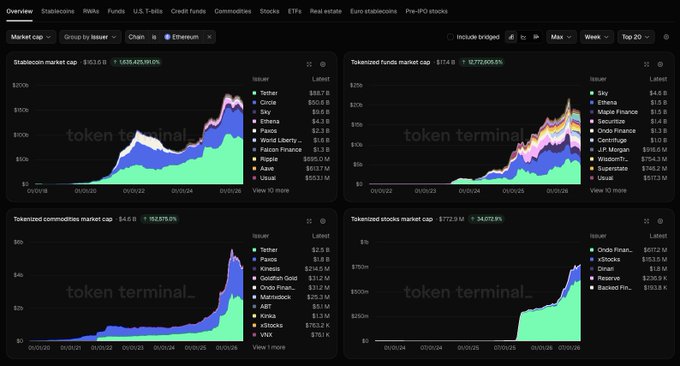
Task: Toggle Dinari series in Tokenized stocks legend
Action: (x=628, y=269)
